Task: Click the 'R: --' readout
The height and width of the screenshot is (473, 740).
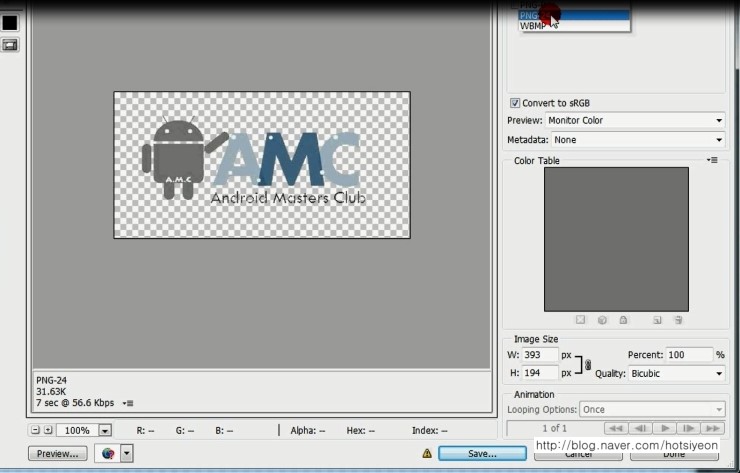Action: tap(145, 431)
